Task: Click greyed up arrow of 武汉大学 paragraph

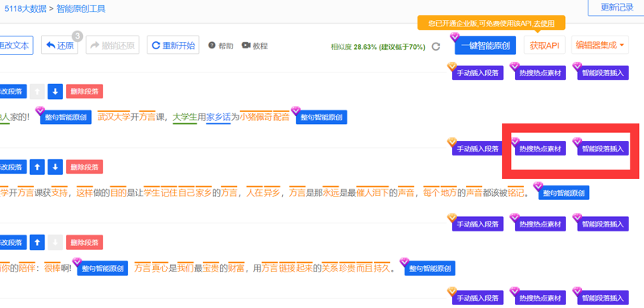Action: click(37, 92)
